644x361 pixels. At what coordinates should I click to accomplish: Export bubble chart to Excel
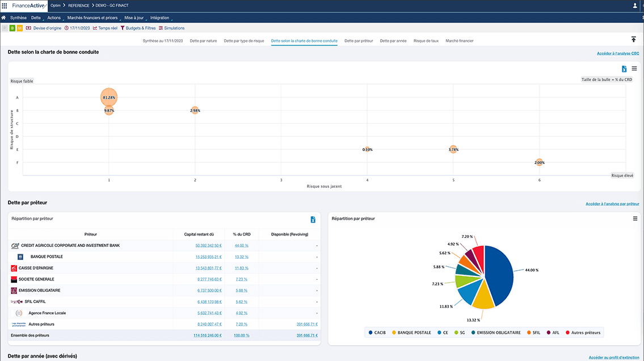click(624, 69)
